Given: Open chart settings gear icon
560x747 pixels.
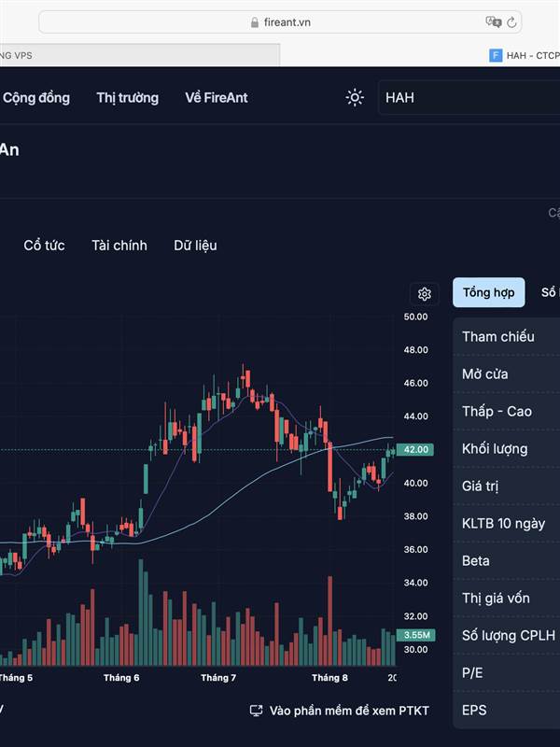Looking at the screenshot, I should (425, 294).
